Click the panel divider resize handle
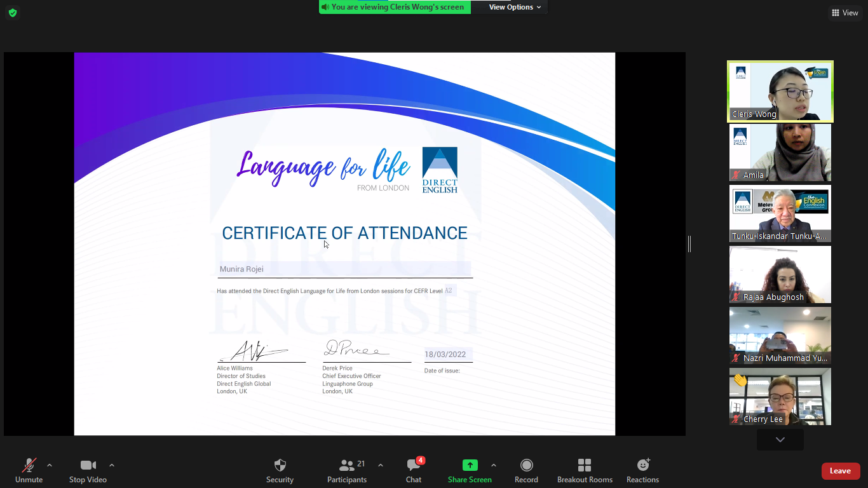 point(689,244)
